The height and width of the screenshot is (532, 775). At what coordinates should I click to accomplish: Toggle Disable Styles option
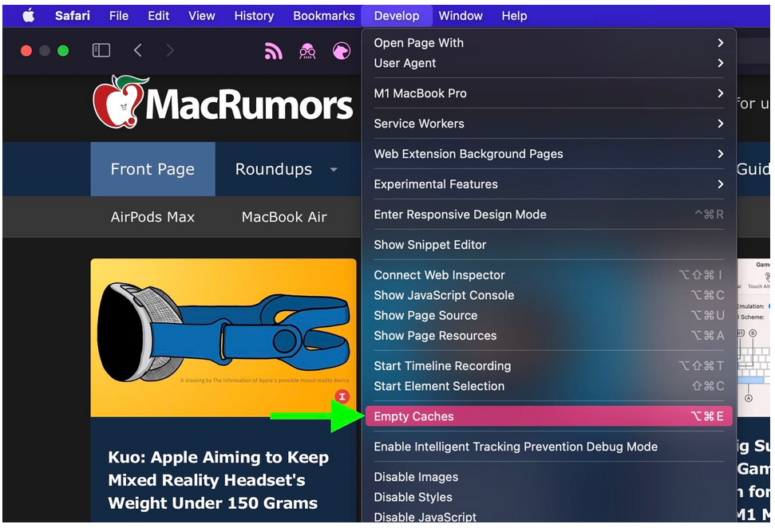(x=548, y=498)
